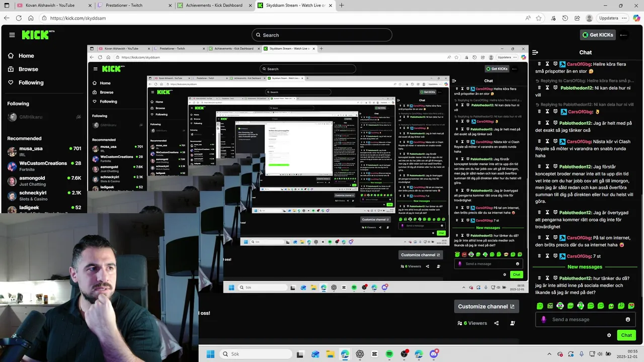
Task: Open Spotify from taskbar
Action: 389,354
